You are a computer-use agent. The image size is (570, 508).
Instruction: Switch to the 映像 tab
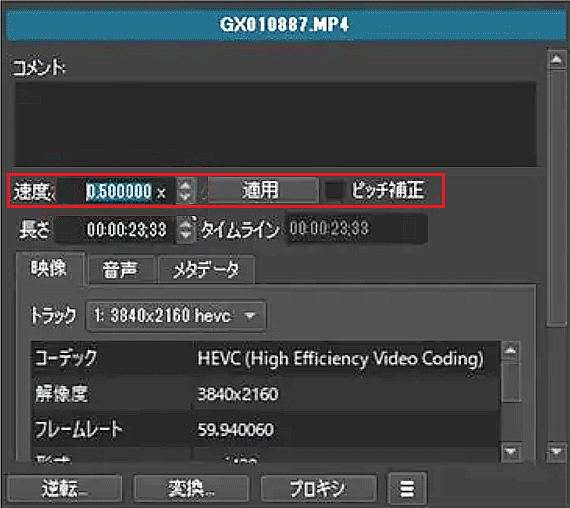click(49, 269)
